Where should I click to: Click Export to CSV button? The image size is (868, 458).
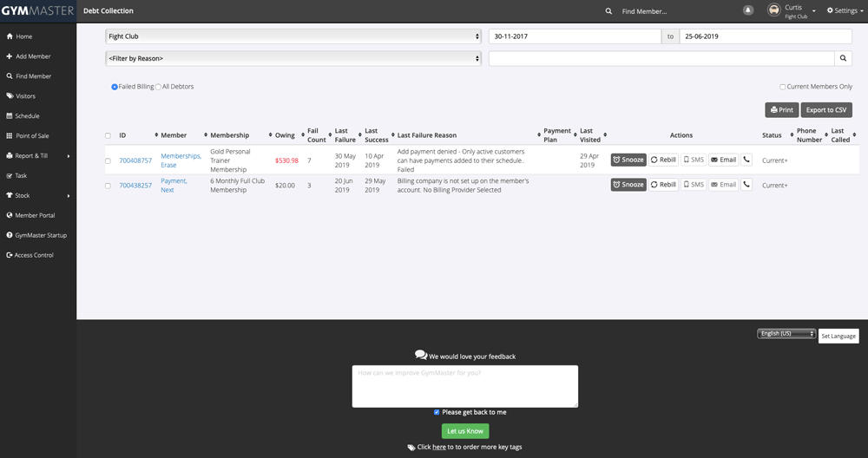pyautogui.click(x=826, y=110)
